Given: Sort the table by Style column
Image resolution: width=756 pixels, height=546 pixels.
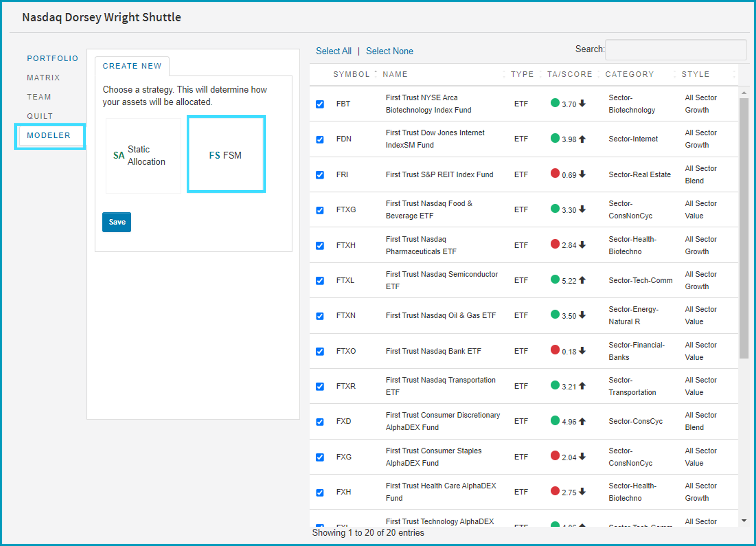Looking at the screenshot, I should (695, 74).
